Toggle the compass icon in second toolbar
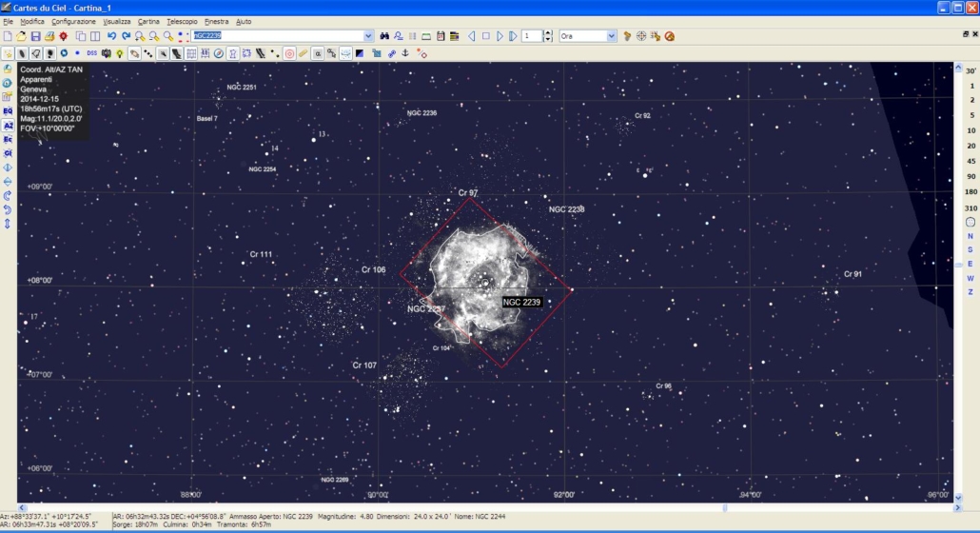 point(219,53)
